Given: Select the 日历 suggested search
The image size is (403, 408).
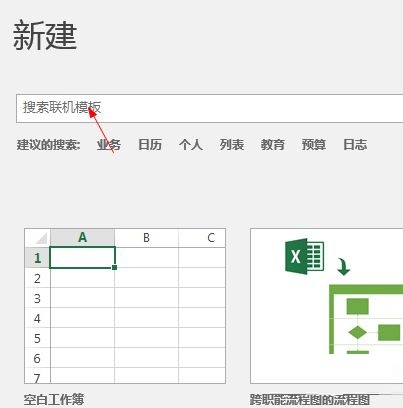Looking at the screenshot, I should click(x=150, y=145).
